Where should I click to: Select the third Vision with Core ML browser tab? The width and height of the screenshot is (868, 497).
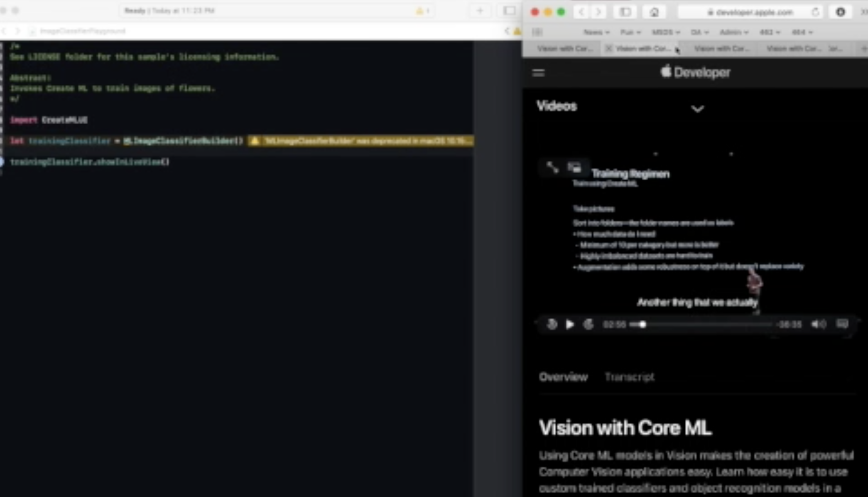tap(722, 49)
